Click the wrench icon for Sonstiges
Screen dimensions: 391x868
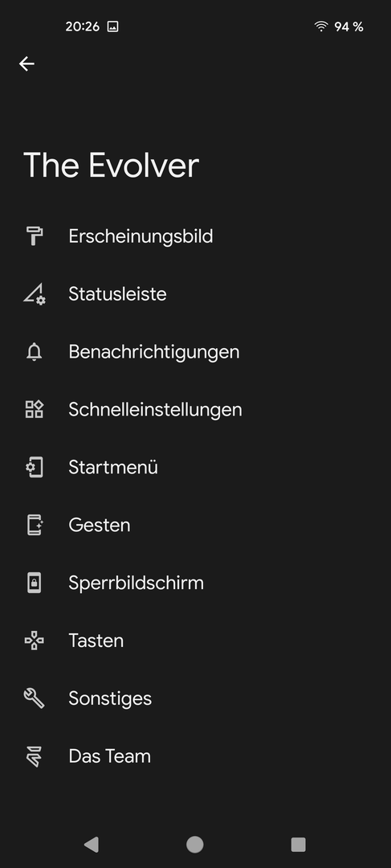35,698
